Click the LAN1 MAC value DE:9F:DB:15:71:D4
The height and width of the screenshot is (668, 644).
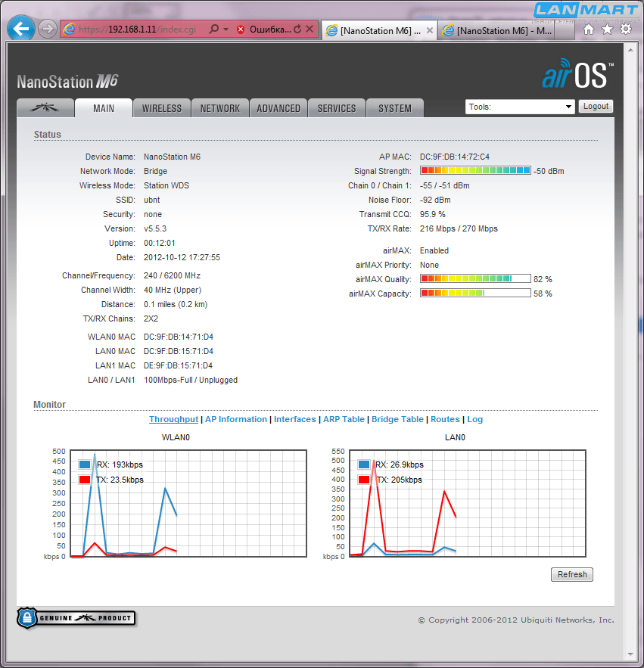(x=178, y=365)
